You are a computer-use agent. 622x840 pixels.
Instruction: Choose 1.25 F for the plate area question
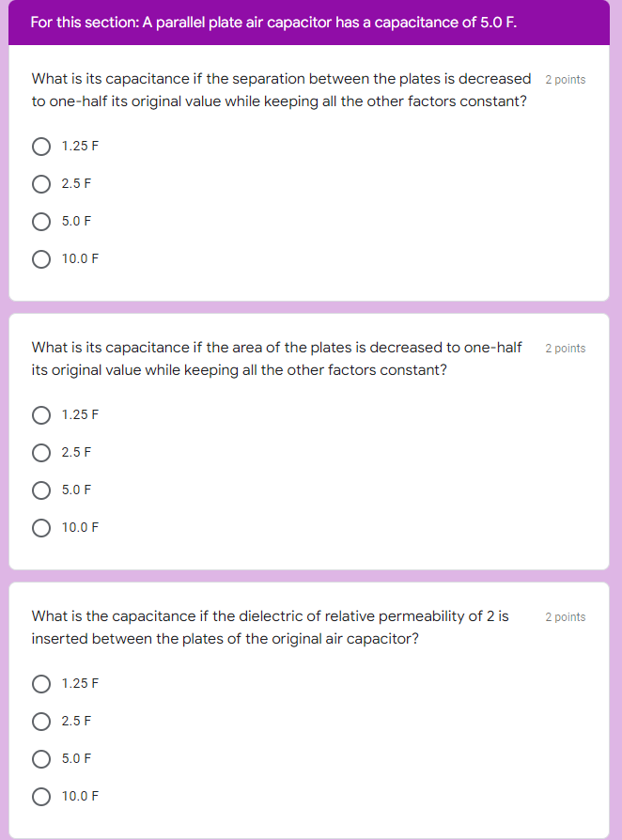41,415
